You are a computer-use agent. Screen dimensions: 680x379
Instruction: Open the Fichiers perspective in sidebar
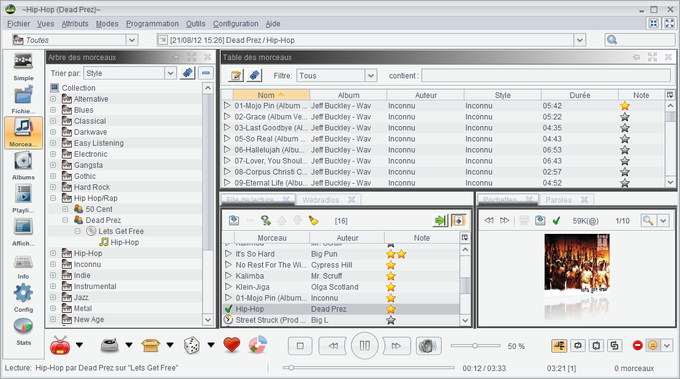point(23,99)
